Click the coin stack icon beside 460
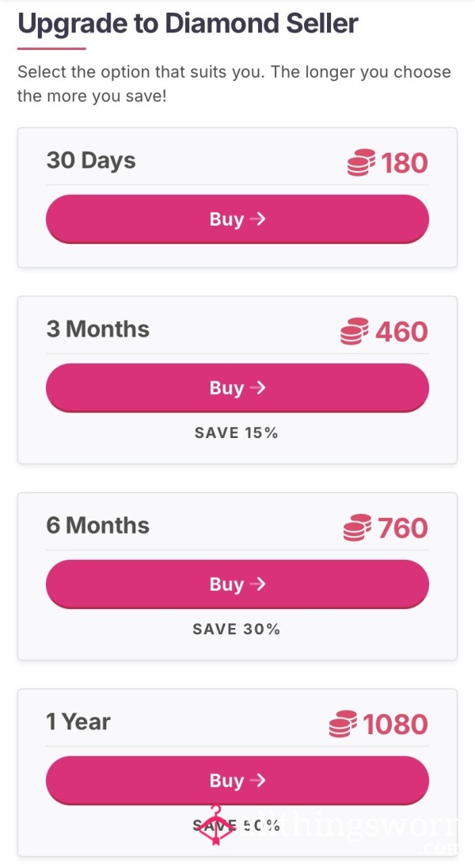Screen dimensions: 475x868 click(x=355, y=332)
